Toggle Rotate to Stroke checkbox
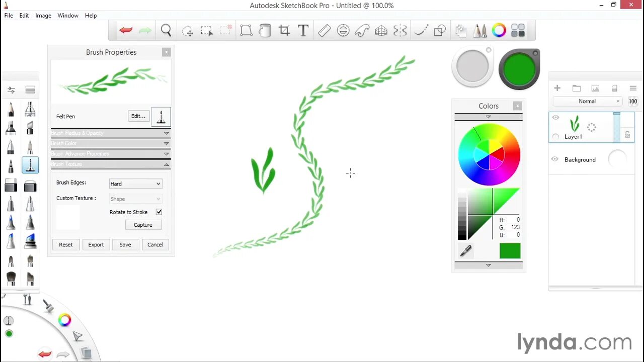The height and width of the screenshot is (362, 644). click(159, 212)
